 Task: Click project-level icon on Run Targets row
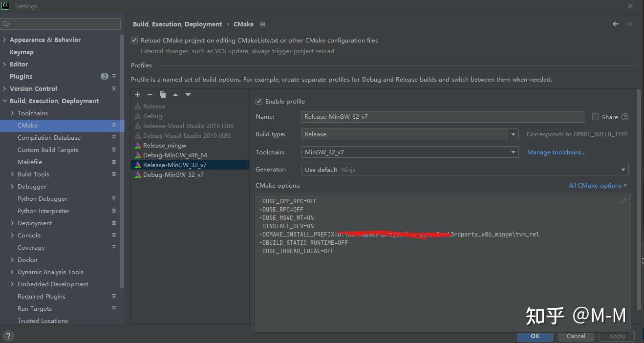114,308
